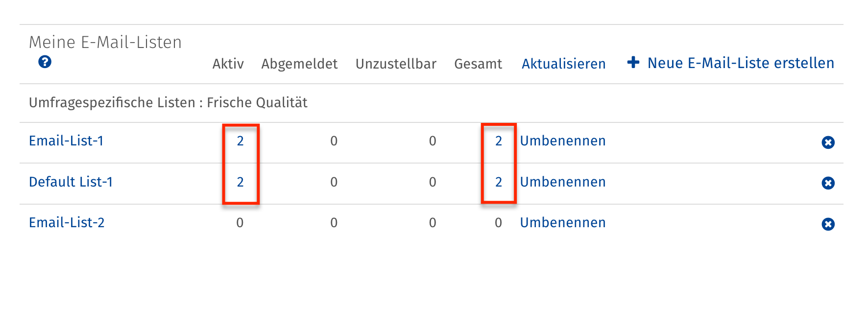Open the Default List-1 list
This screenshot has width=868, height=331.
coord(71,182)
